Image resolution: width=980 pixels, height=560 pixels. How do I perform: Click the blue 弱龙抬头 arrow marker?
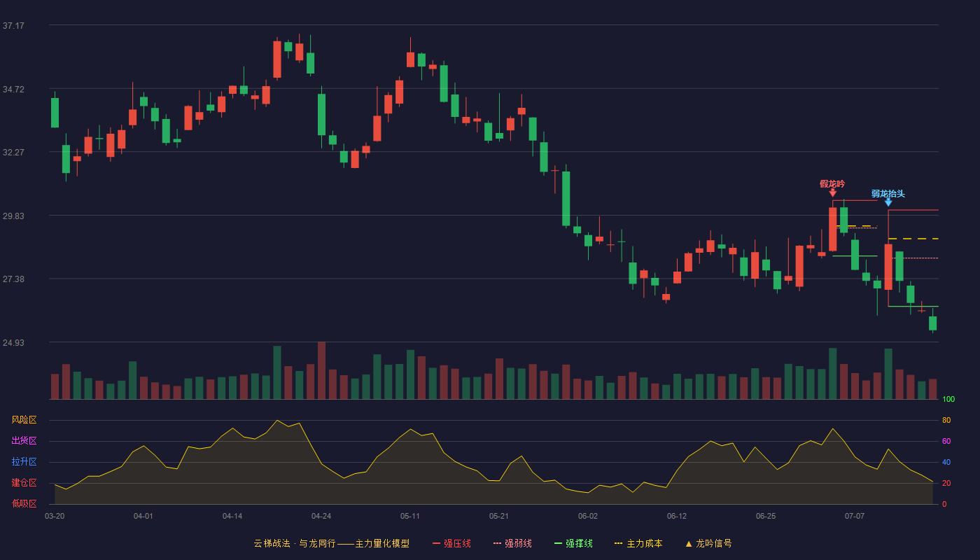click(888, 203)
